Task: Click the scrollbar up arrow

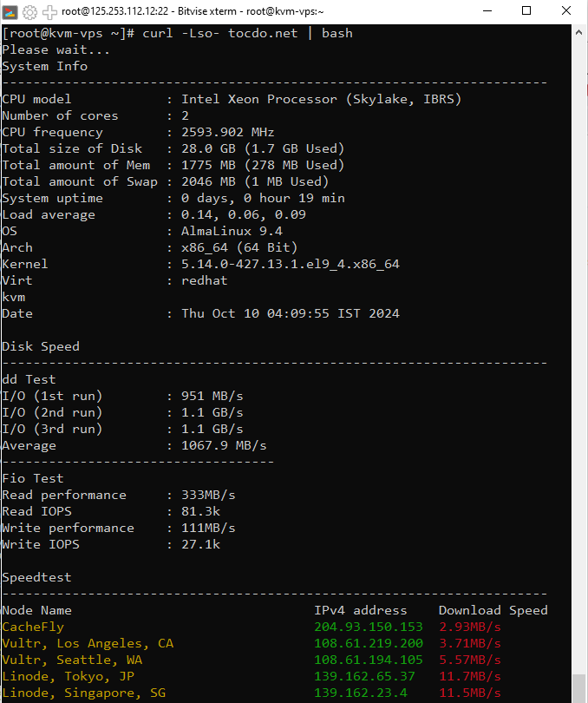Action: (578, 33)
